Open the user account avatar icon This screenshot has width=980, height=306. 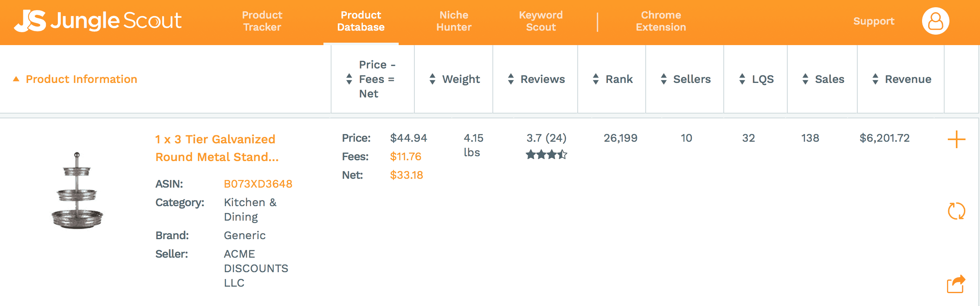pyautogui.click(x=935, y=21)
